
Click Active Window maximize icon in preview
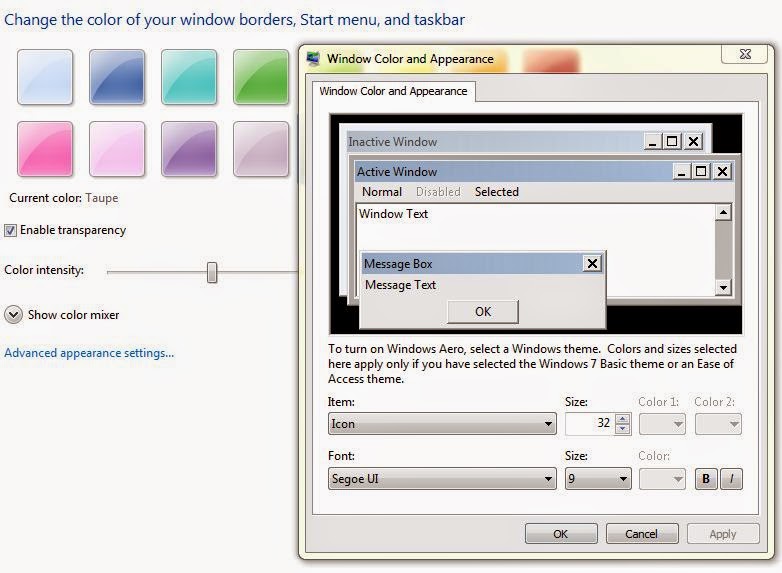point(701,172)
